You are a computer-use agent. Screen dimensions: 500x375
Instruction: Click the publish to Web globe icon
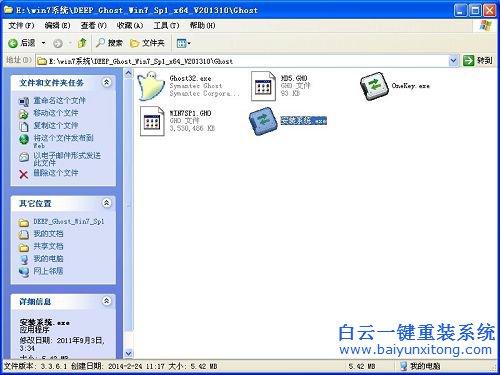[24, 139]
